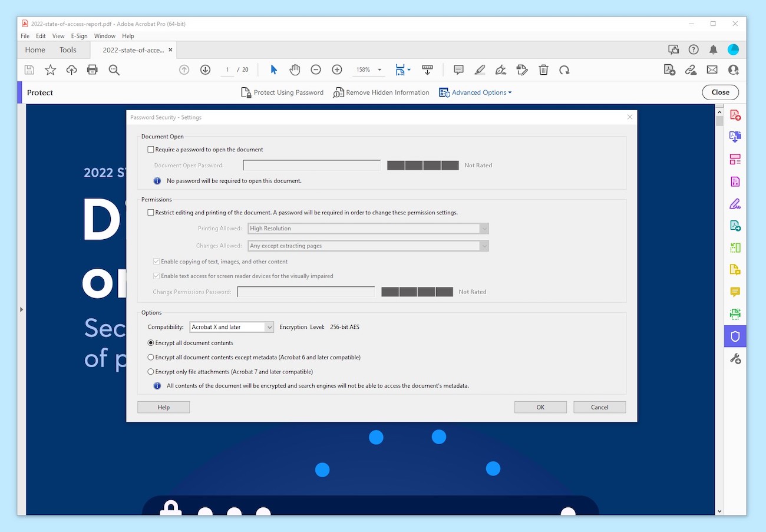
Task: Open Help from the settings dialog
Action: 163,407
